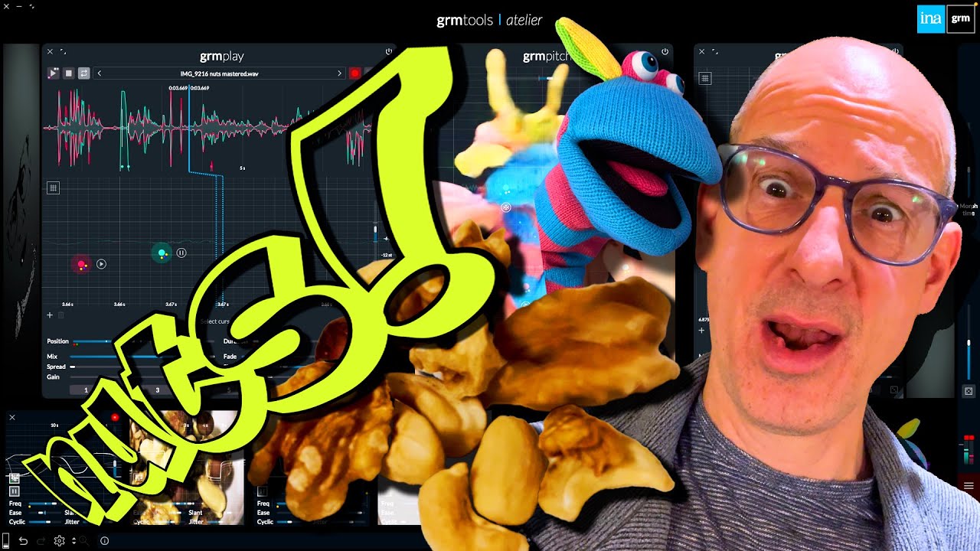Pause the cyan cursor
This screenshot has height=551, width=980.
(x=181, y=253)
